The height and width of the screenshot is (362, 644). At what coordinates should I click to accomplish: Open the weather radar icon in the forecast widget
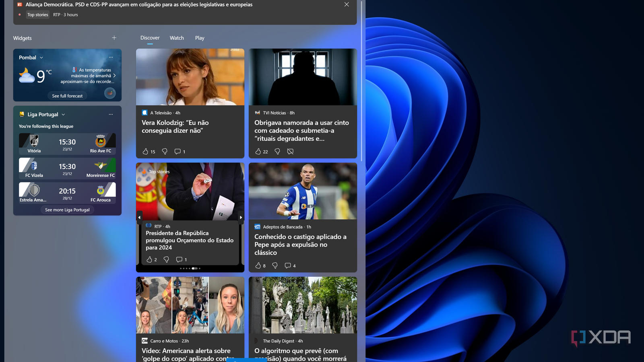109,93
